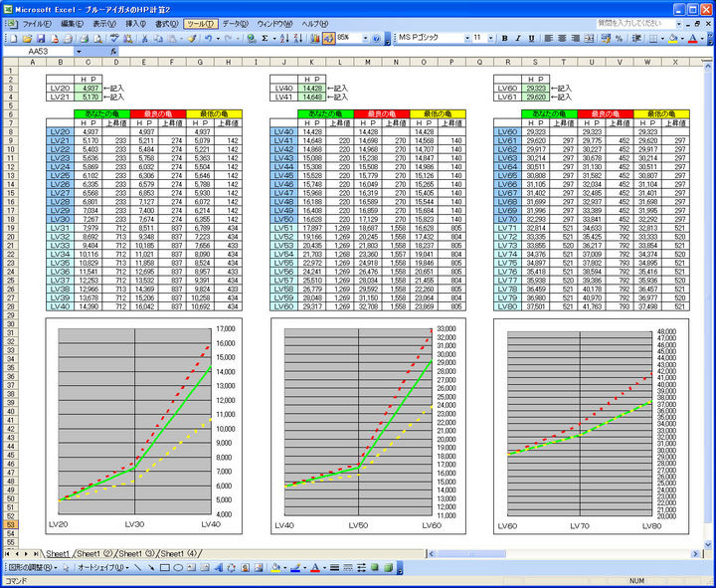Toggle center text alignment

coord(563,39)
